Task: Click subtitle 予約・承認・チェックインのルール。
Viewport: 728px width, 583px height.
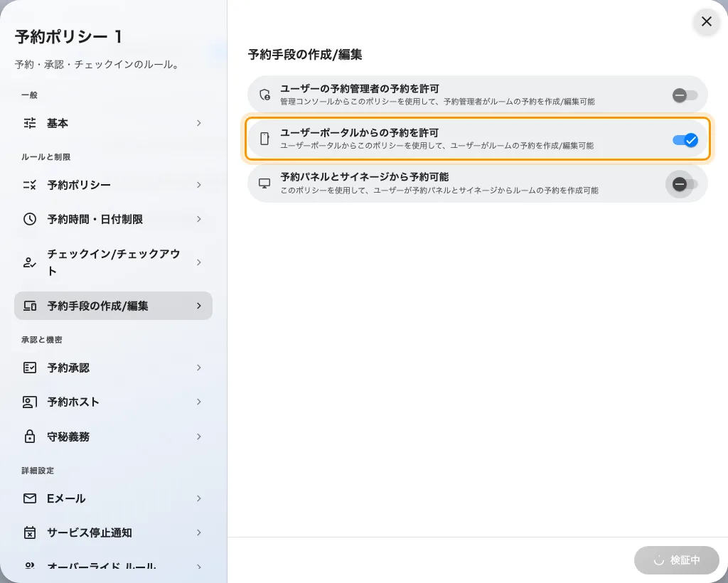Action: 97,65
